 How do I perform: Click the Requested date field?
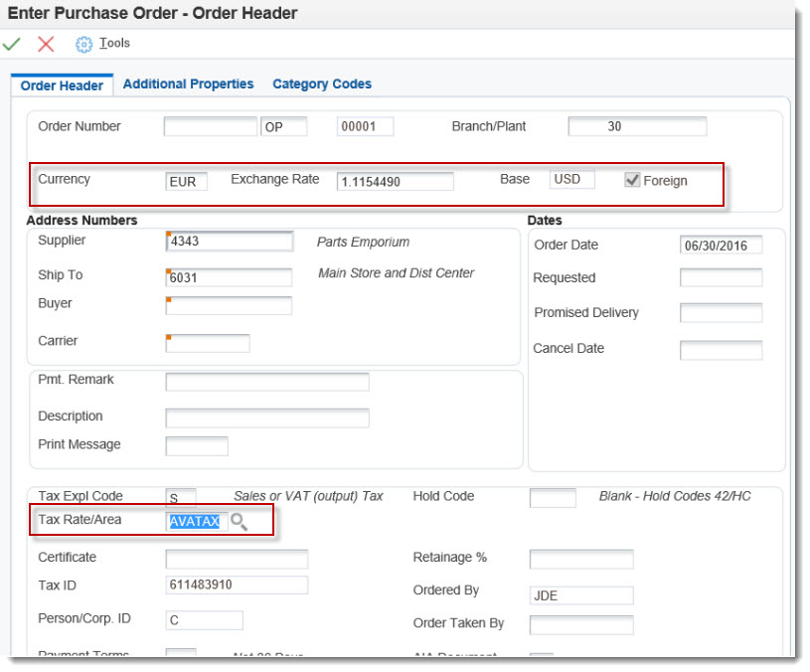tap(721, 278)
